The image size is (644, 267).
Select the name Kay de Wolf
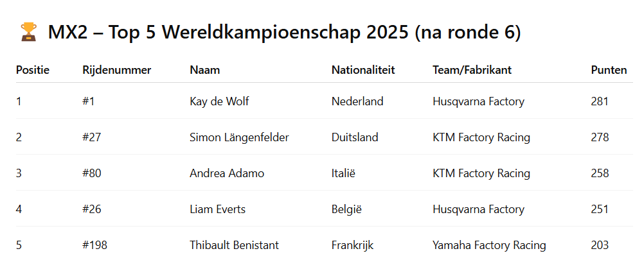tap(219, 101)
